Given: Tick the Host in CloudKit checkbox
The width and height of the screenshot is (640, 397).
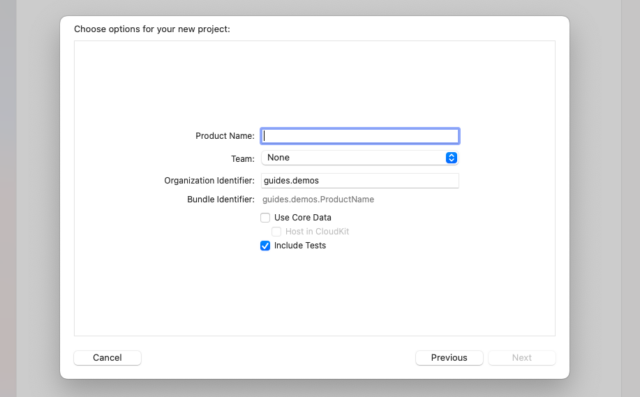Looking at the screenshot, I should pos(276,232).
